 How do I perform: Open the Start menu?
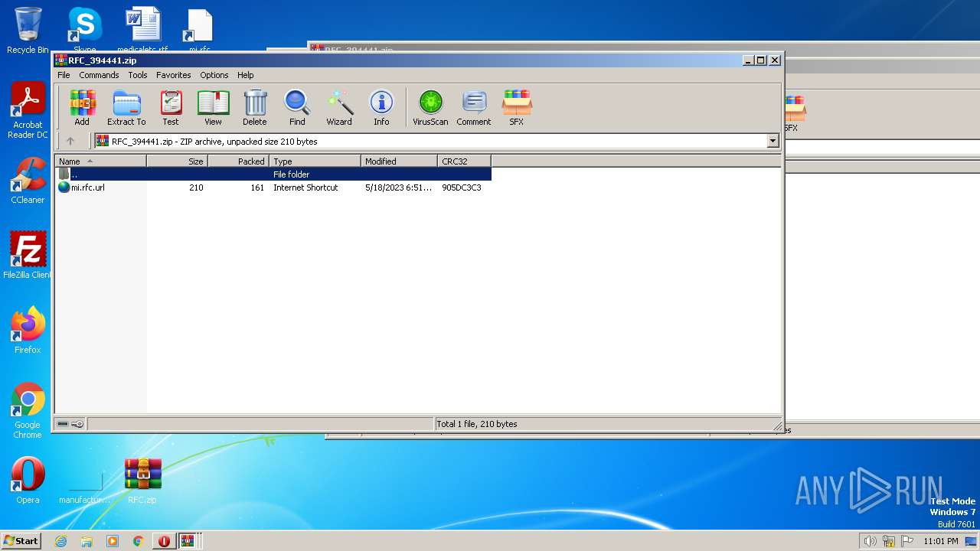21,540
